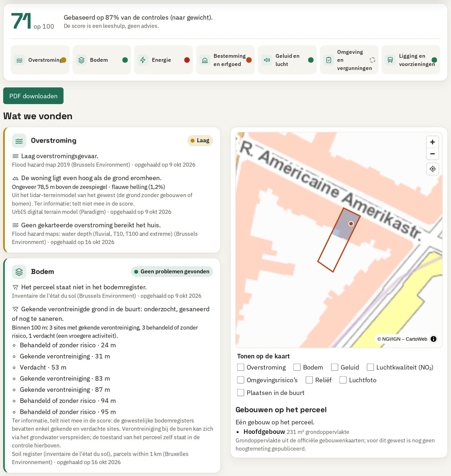Jump to the Energie category tile
Viewport: 451px width, 476px height.
(x=164, y=60)
